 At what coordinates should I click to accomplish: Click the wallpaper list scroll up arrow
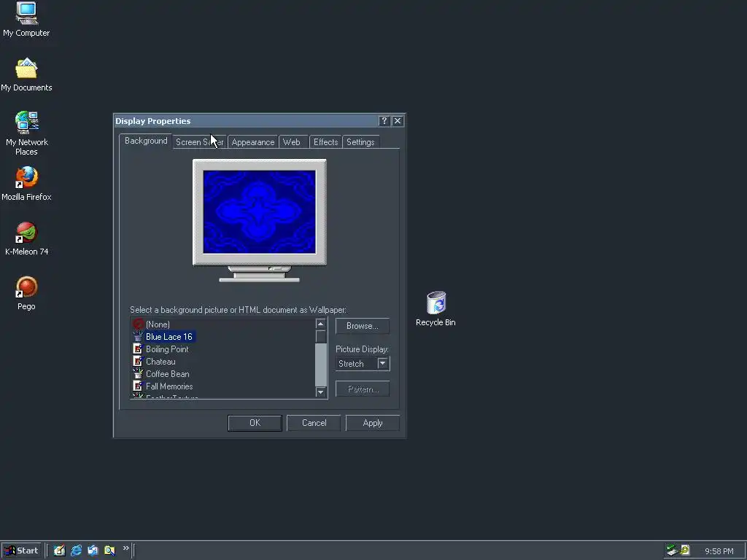click(x=321, y=324)
